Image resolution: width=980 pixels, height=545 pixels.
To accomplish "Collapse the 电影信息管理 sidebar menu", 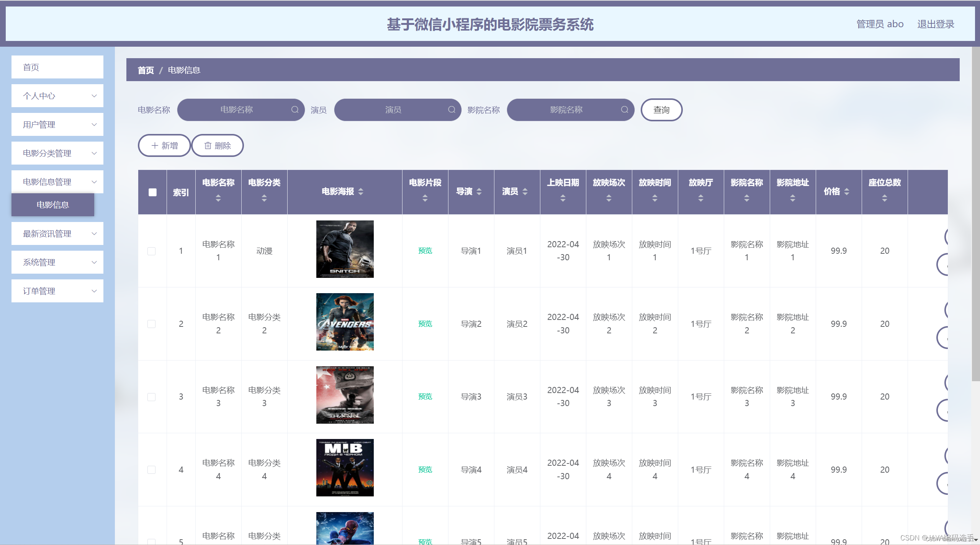I will click(57, 182).
